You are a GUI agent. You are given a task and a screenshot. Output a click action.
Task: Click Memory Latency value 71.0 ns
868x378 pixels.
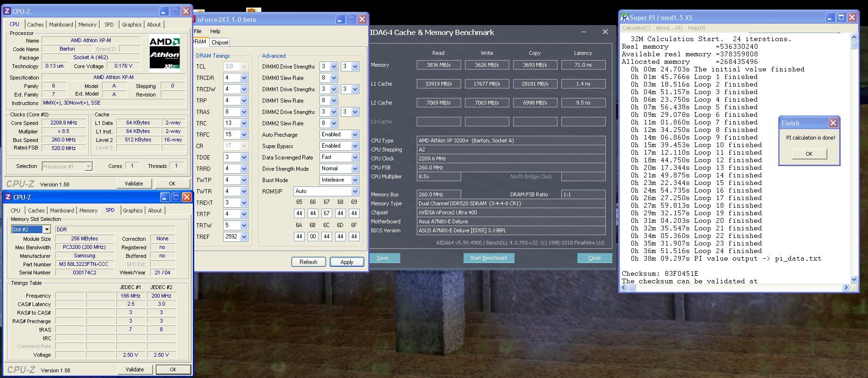pyautogui.click(x=583, y=65)
